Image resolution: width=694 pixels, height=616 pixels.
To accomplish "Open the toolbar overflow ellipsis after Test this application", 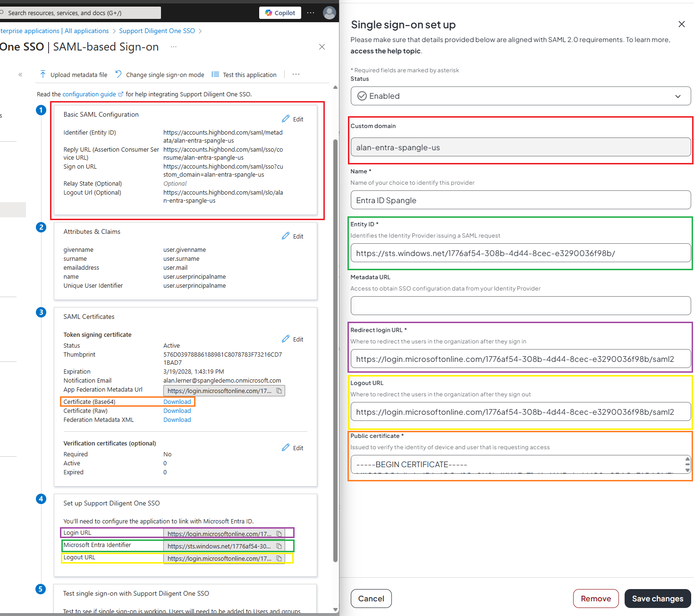I will [x=296, y=74].
